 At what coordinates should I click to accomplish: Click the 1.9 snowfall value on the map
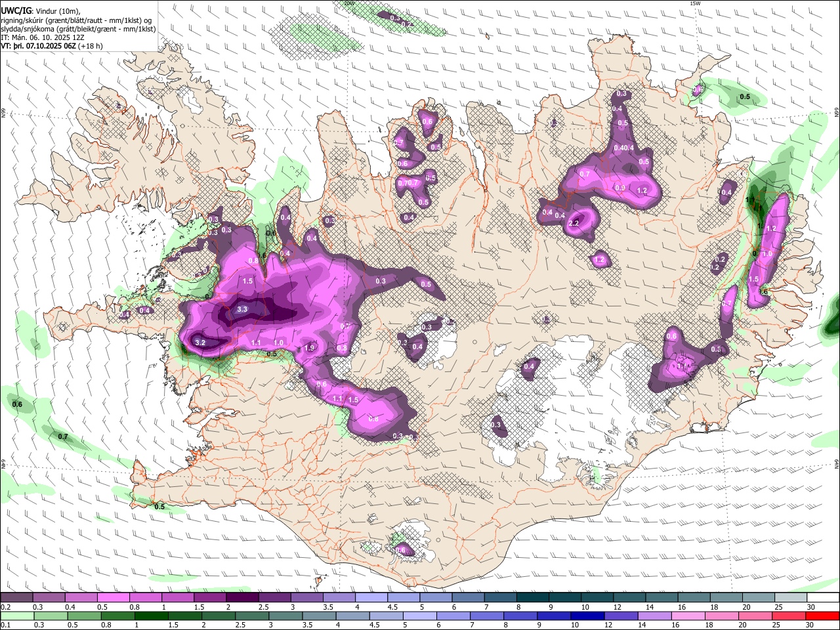click(310, 348)
